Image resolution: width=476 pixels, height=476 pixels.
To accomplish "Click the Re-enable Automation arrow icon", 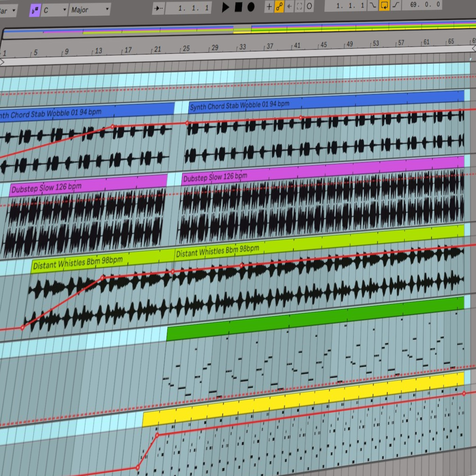I will point(289,6).
